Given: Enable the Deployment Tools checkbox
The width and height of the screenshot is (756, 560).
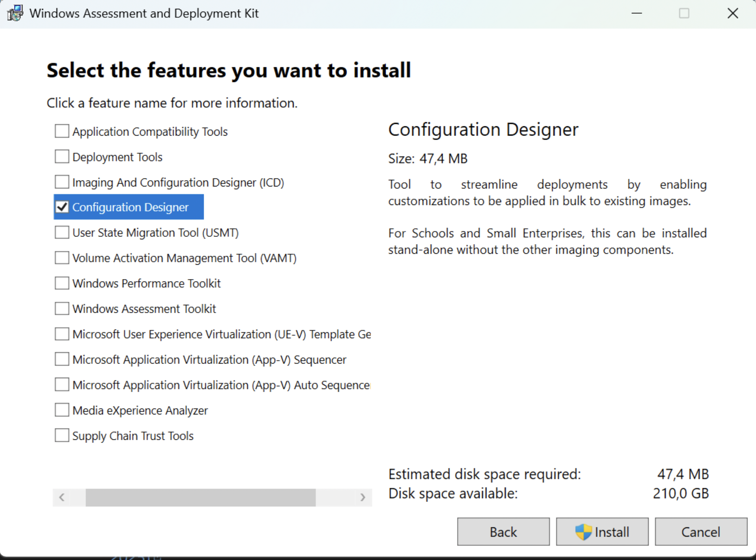Looking at the screenshot, I should [62, 157].
